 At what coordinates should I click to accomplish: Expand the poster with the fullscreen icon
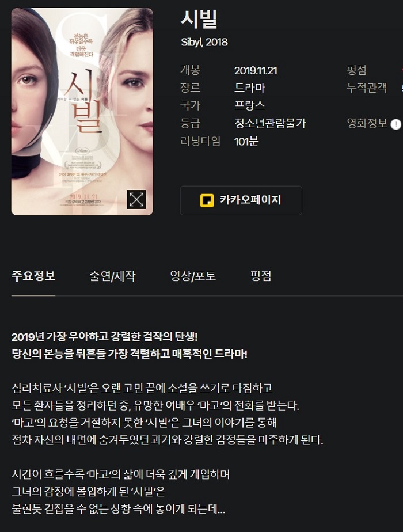coord(136,199)
